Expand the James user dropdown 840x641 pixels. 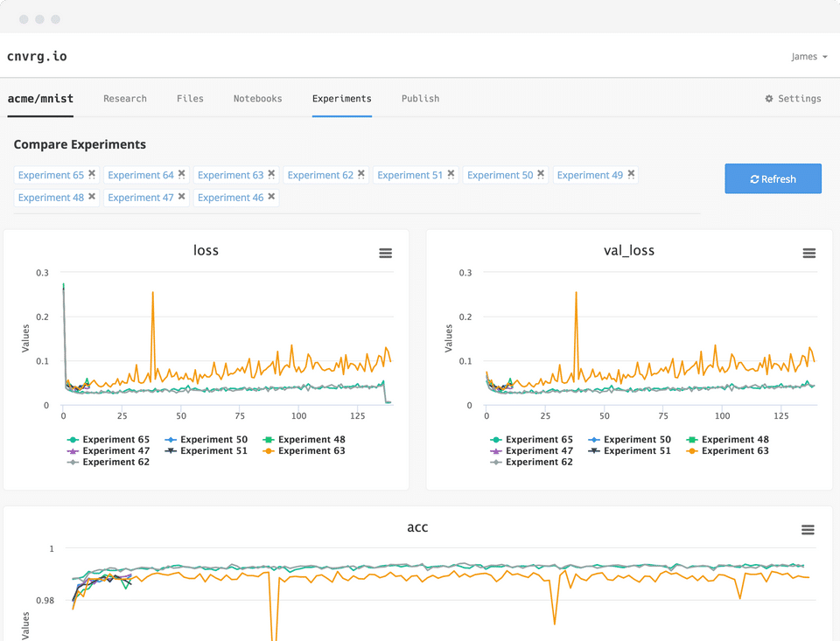[809, 57]
